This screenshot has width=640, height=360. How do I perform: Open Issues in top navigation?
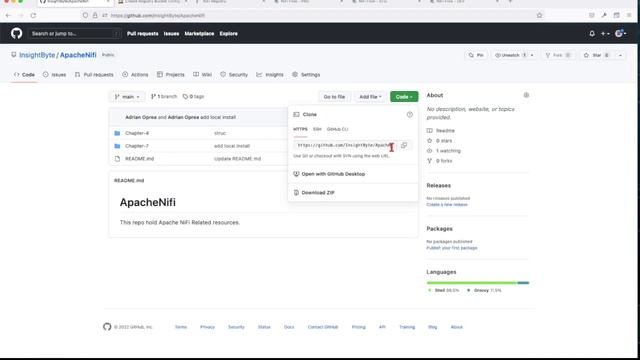171,33
